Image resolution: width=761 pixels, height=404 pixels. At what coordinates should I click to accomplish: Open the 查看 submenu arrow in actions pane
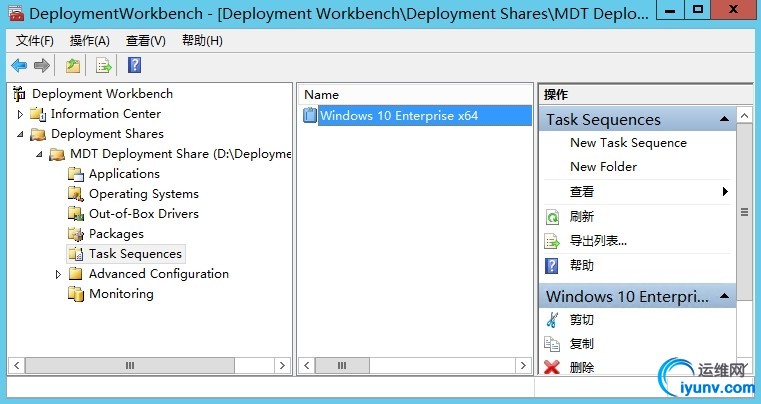click(725, 191)
